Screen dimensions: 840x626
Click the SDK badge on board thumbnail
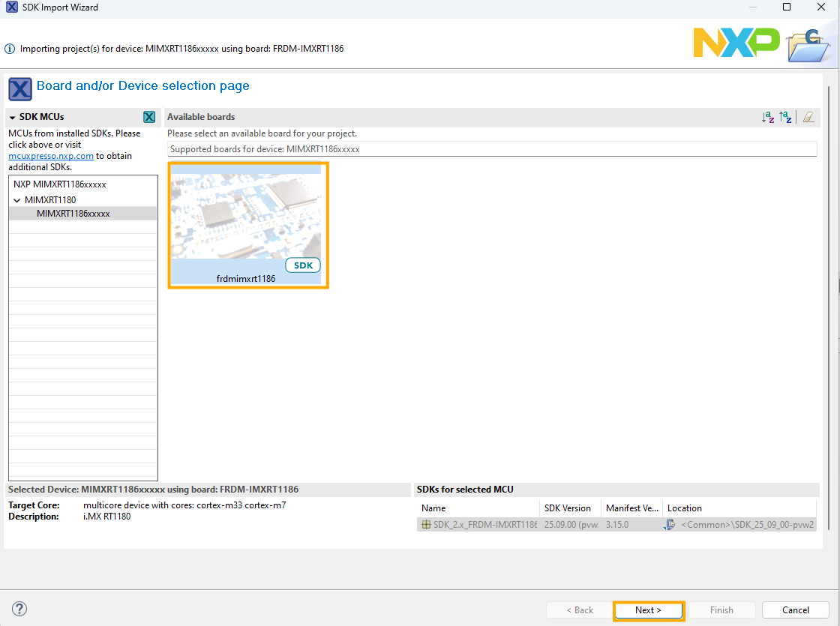(x=303, y=265)
